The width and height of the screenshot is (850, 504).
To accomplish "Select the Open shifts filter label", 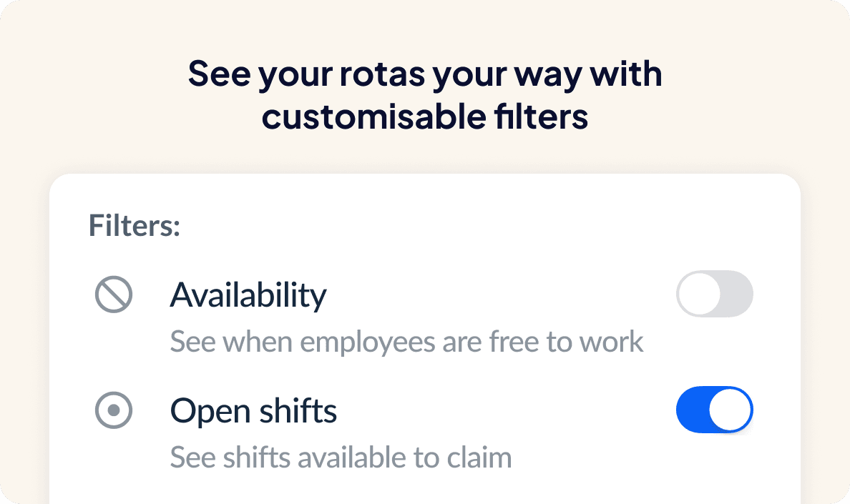I will click(x=253, y=412).
